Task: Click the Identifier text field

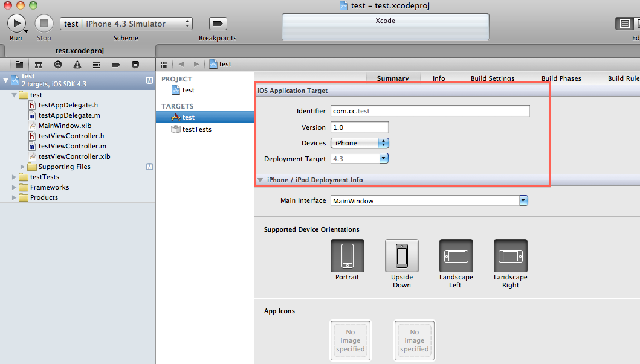Action: click(430, 111)
